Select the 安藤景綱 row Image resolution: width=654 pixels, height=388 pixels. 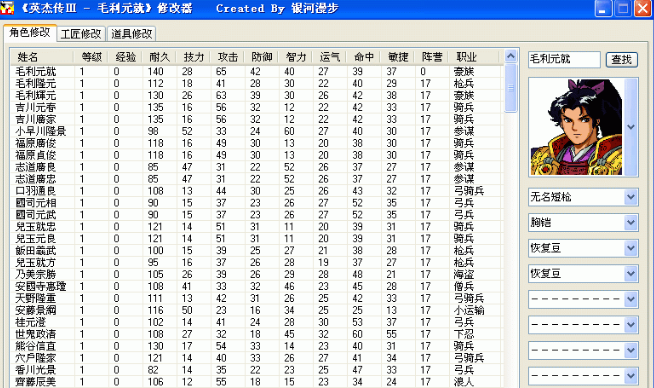click(256, 310)
